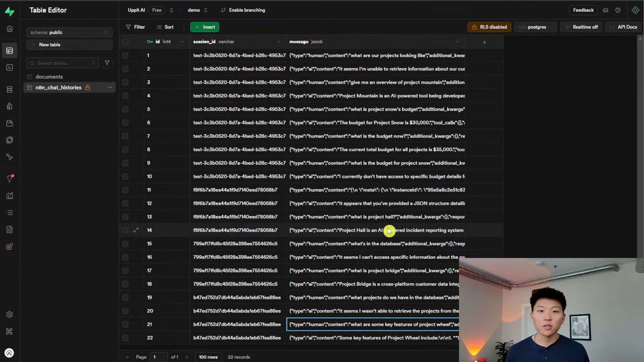Open the Realtime sidebar icon
Image resolution: width=644 pixels, height=362 pixels.
(x=10, y=157)
